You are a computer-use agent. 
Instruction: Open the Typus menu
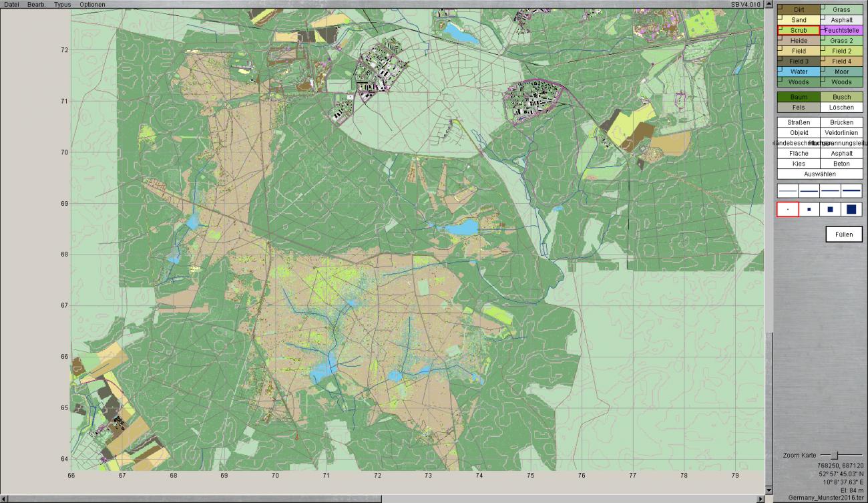tap(63, 5)
